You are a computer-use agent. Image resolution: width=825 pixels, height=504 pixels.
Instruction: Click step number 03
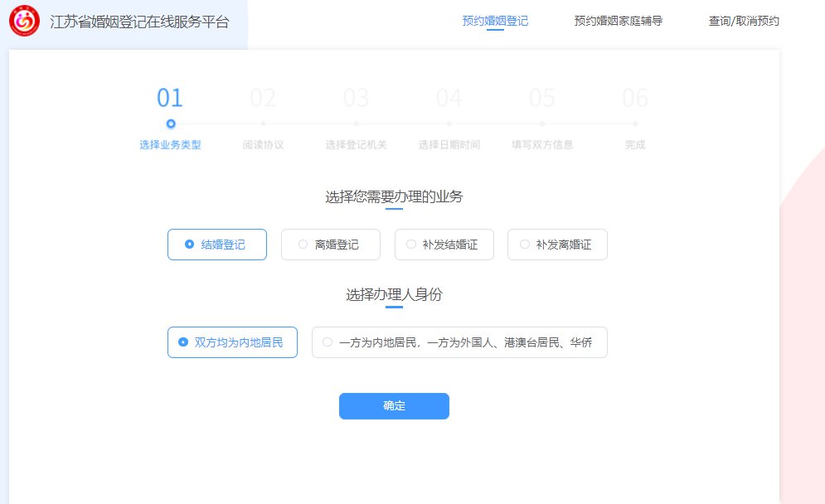tap(357, 98)
